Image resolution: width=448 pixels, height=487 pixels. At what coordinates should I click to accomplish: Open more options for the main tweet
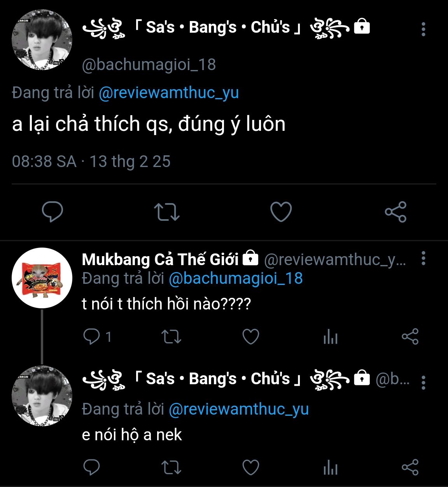[x=423, y=29]
